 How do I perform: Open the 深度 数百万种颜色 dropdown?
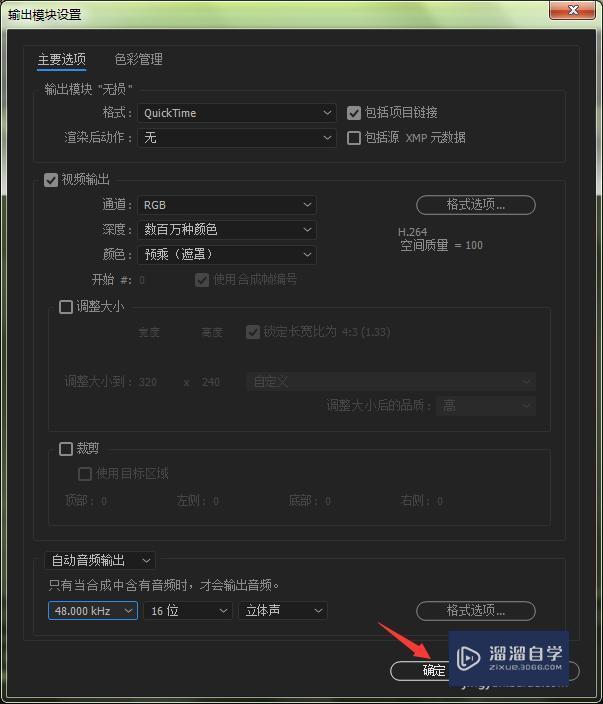(x=227, y=230)
